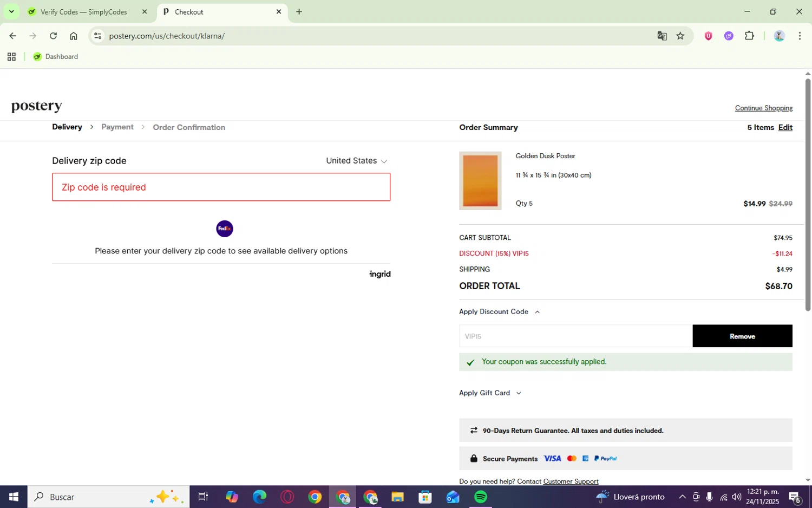812x508 pixels.
Task: Collapse the Apply Discount Code section
Action: click(500, 312)
